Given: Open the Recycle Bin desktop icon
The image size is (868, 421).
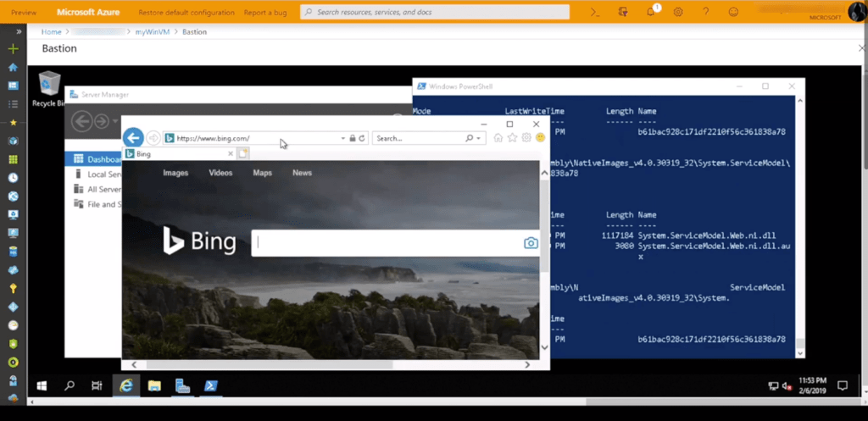Looking at the screenshot, I should tap(49, 88).
